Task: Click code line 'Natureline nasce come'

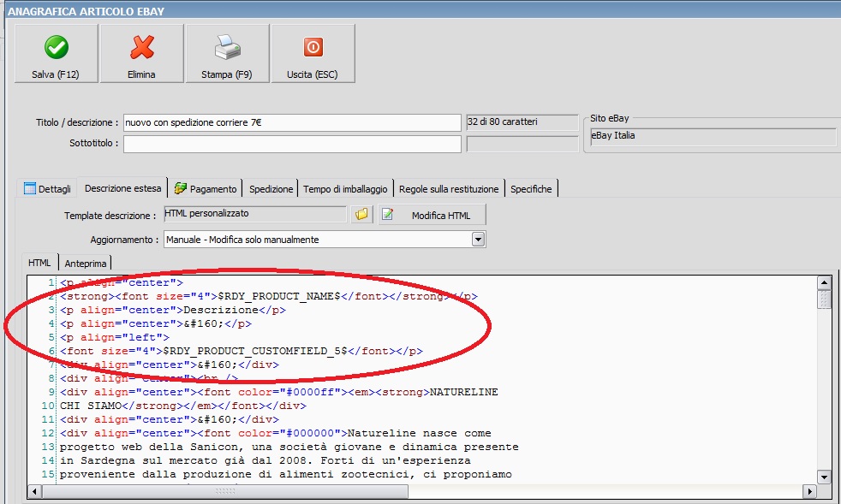Action: [x=276, y=433]
